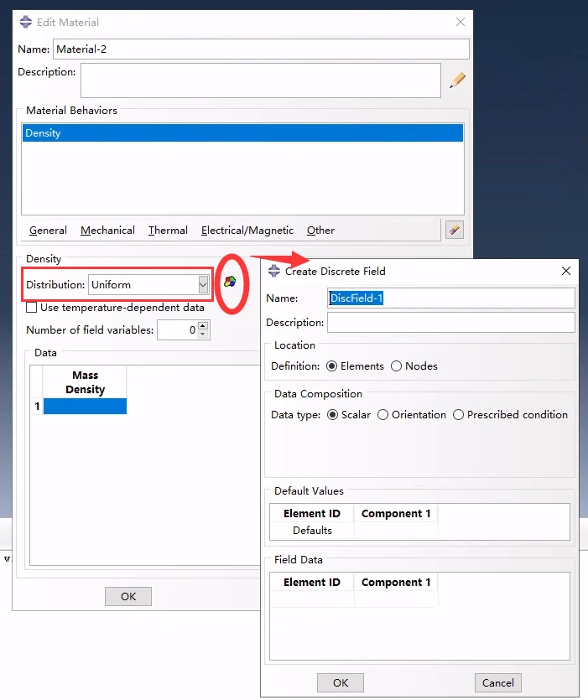The height and width of the screenshot is (700, 588).
Task: Click the discrete field Name field
Action: 450,298
